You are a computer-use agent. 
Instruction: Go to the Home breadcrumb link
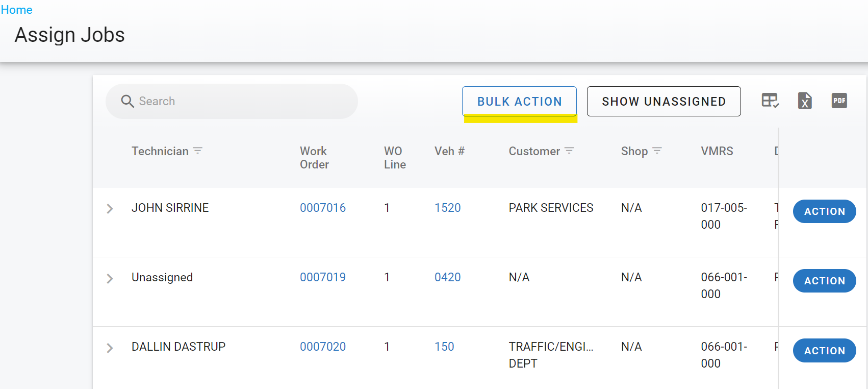17,10
